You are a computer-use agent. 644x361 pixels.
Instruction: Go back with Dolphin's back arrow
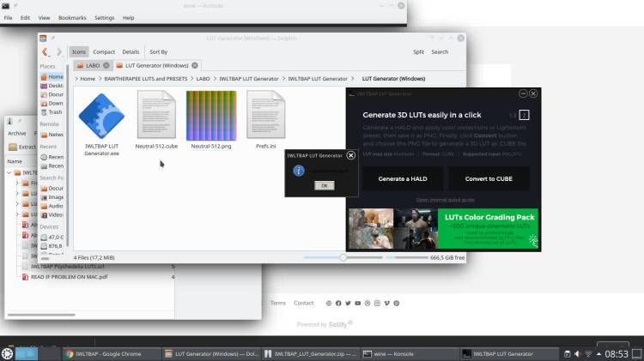coord(46,51)
